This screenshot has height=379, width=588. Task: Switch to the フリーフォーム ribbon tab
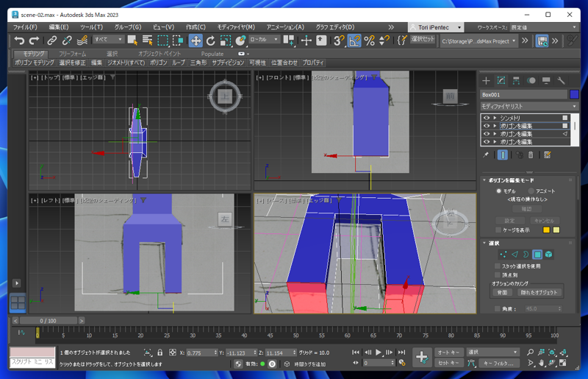(72, 54)
